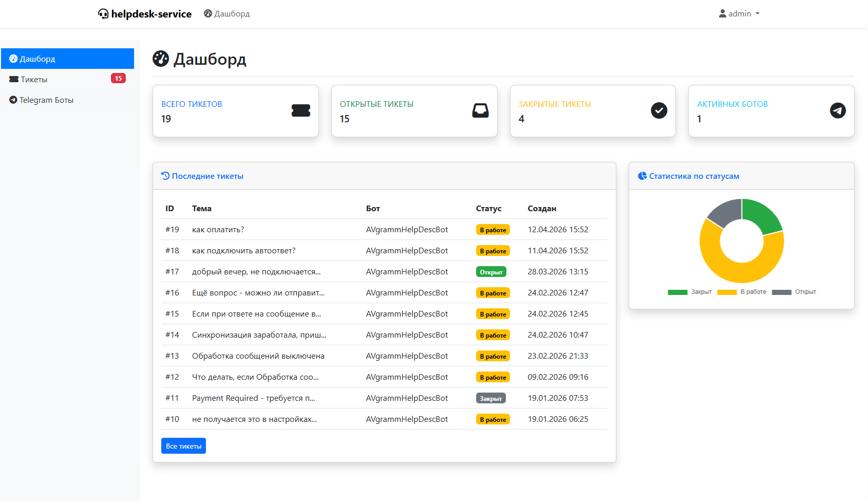Click the helpdesk-service headset logo icon
868x501 pixels.
tap(103, 14)
